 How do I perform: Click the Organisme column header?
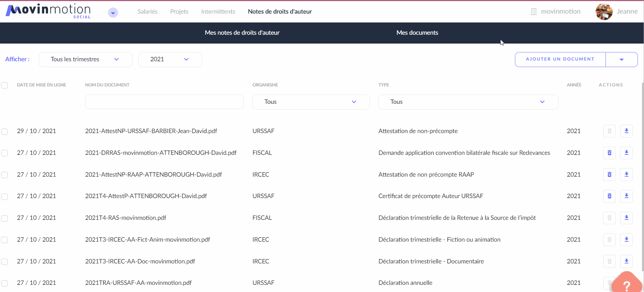(265, 85)
